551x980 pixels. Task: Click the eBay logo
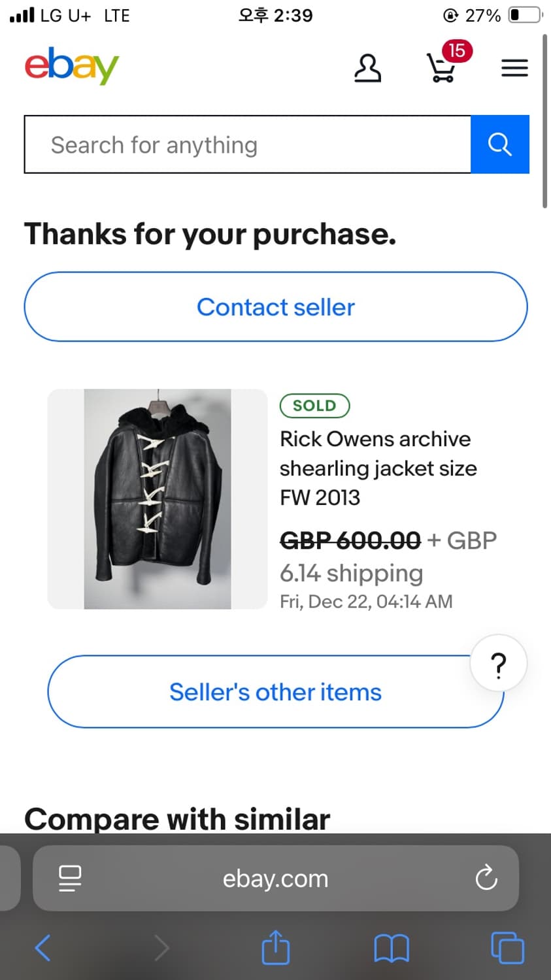tap(72, 66)
